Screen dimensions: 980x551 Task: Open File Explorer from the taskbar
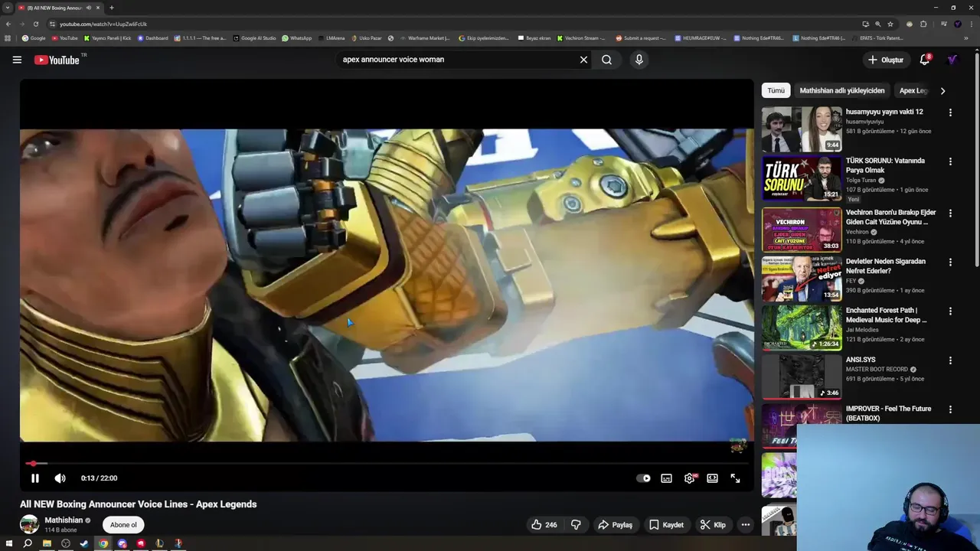click(x=47, y=543)
